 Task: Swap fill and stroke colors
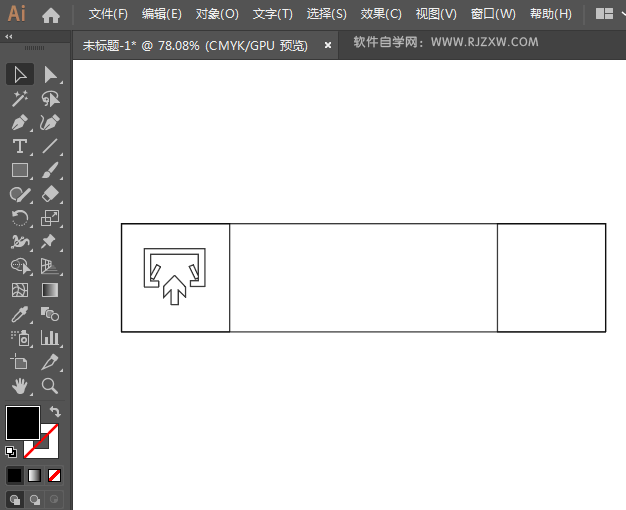(x=55, y=411)
